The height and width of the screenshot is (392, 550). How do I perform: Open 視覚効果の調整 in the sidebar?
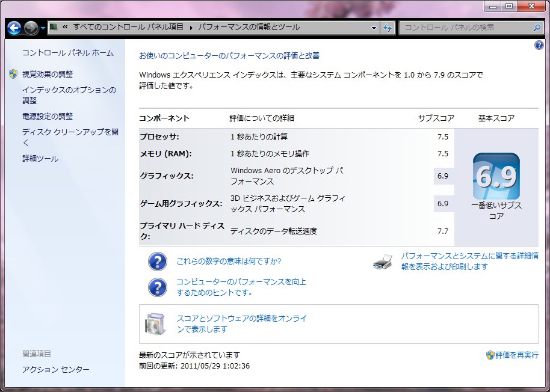48,74
